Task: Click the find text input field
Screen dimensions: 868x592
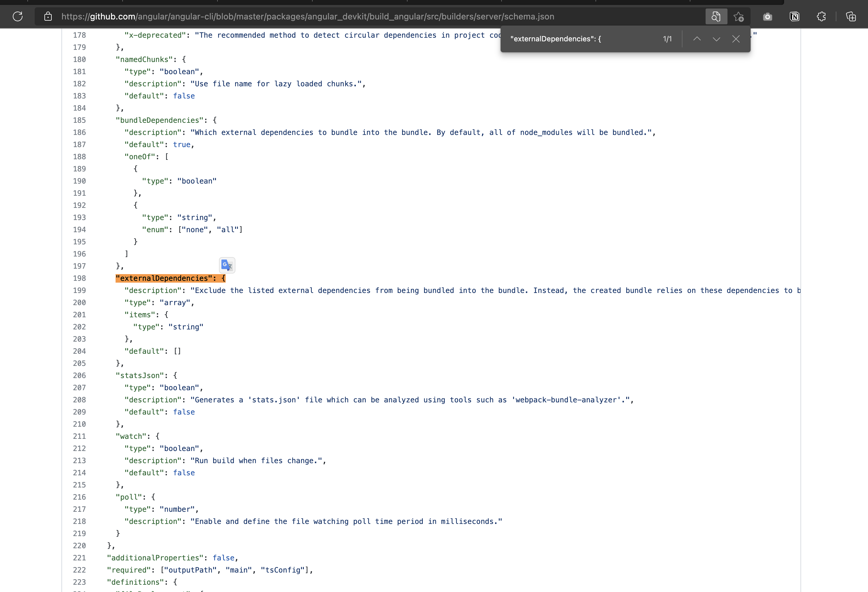Action: pos(579,39)
